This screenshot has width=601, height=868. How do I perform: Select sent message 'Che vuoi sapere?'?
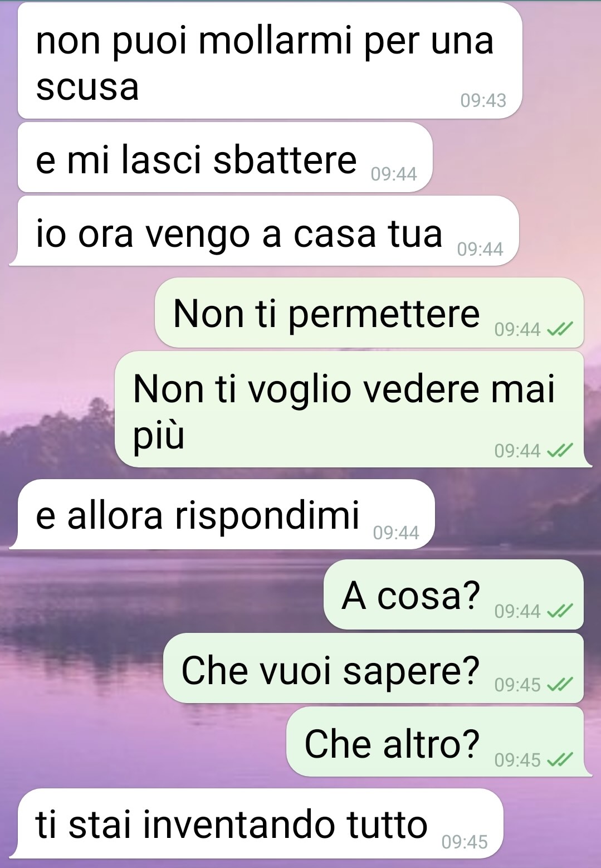click(x=373, y=668)
